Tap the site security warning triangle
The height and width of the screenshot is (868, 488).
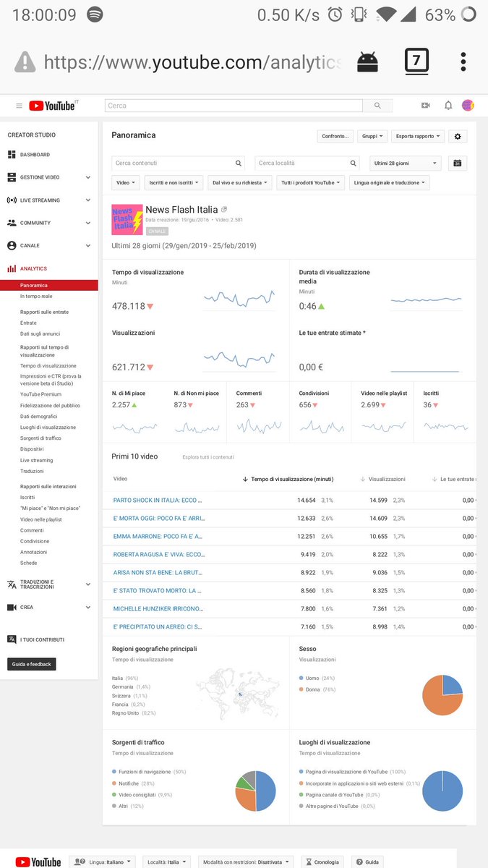click(25, 61)
